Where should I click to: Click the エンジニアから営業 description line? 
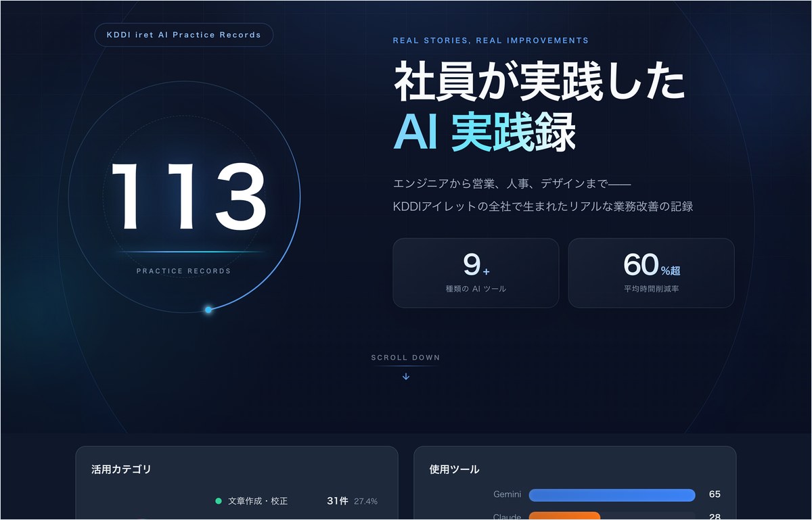[512, 183]
